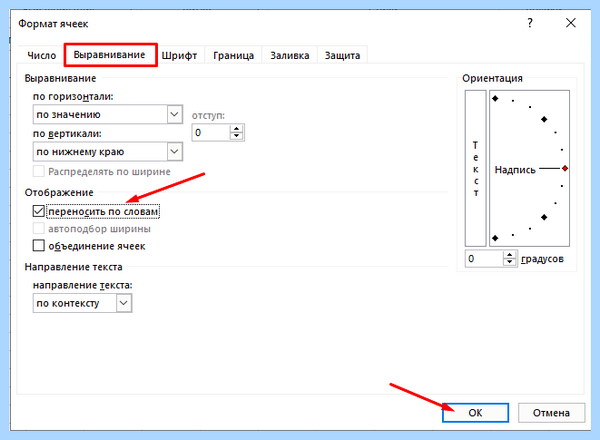This screenshot has height=440, width=600.
Task: Increase the indent (отступ) value
Action: click(236, 129)
